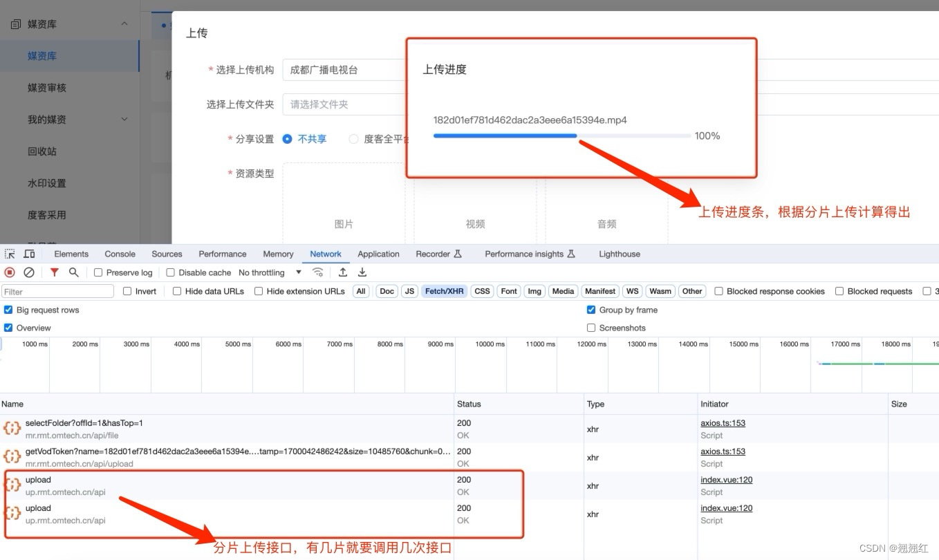Filter requests by Img type

(534, 291)
